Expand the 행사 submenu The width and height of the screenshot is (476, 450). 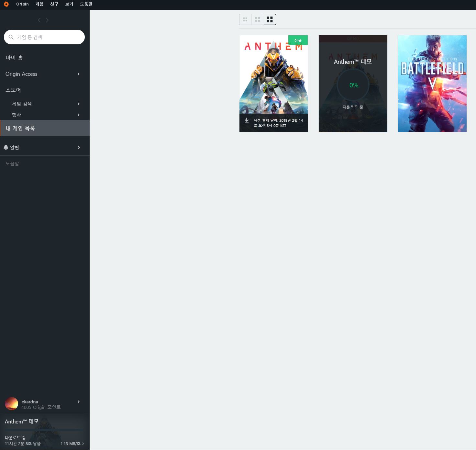78,115
